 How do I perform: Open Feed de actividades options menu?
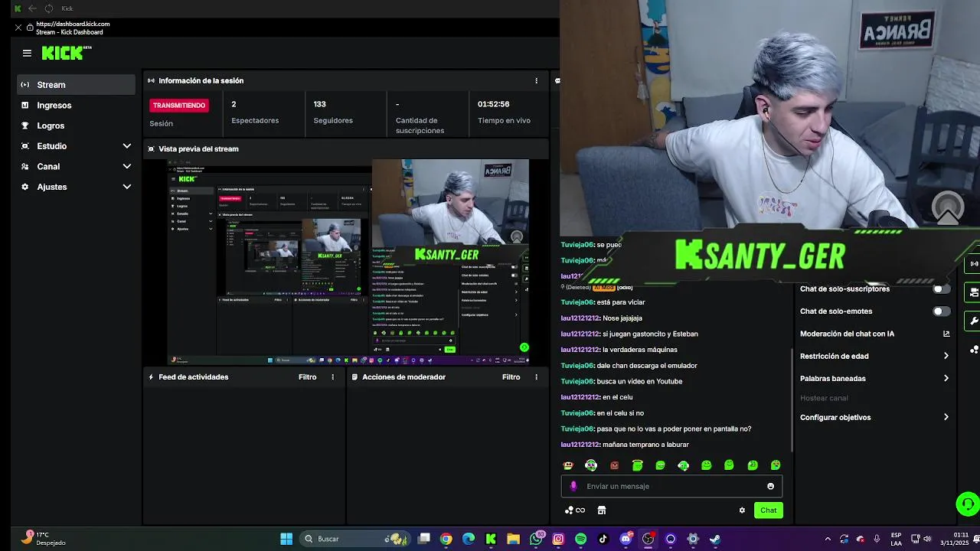click(332, 377)
